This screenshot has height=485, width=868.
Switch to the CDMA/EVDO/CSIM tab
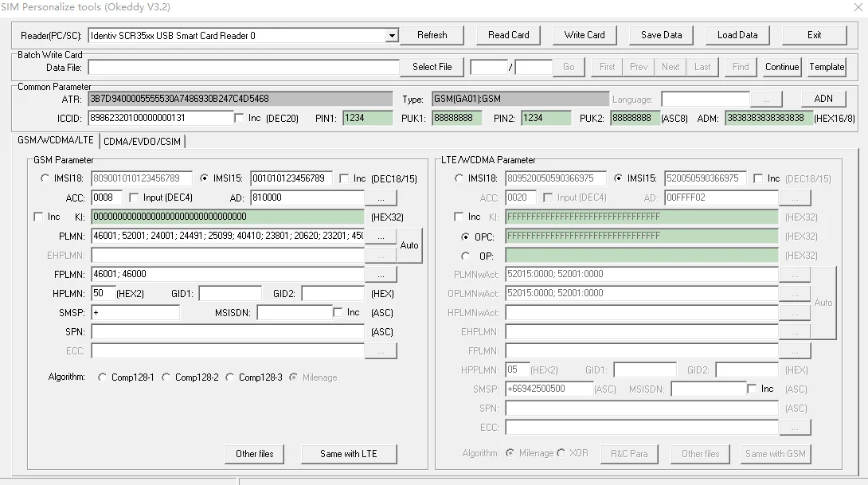tap(142, 141)
